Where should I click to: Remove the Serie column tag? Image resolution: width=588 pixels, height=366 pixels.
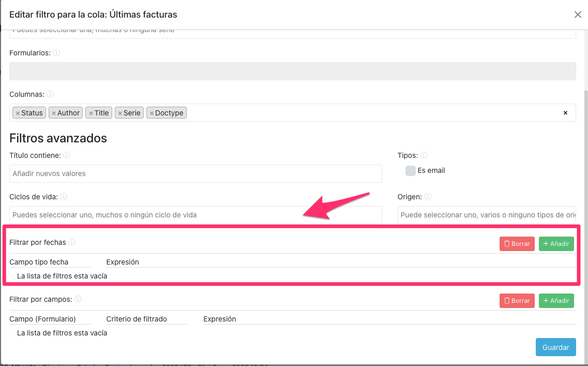pyautogui.click(x=120, y=113)
